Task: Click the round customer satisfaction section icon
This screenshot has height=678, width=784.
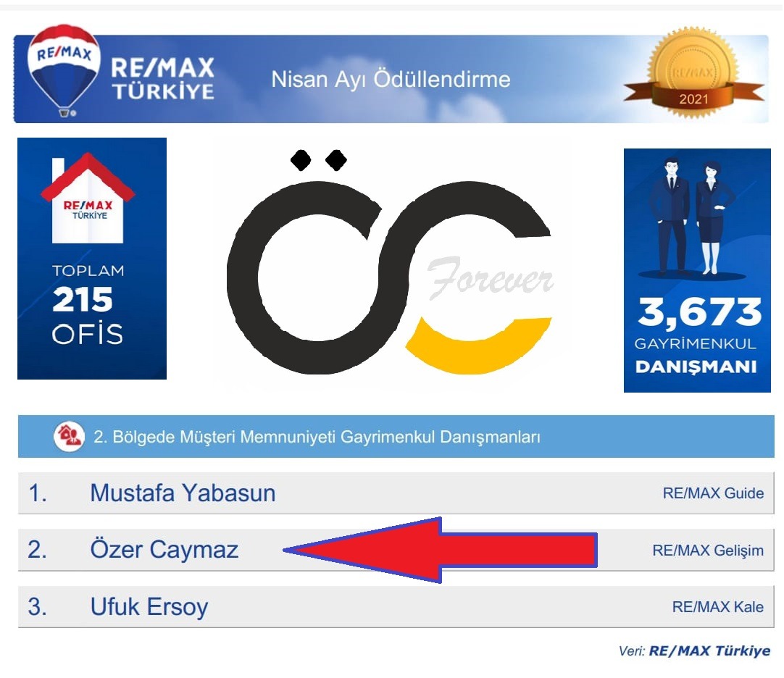Action: pyautogui.click(x=69, y=436)
